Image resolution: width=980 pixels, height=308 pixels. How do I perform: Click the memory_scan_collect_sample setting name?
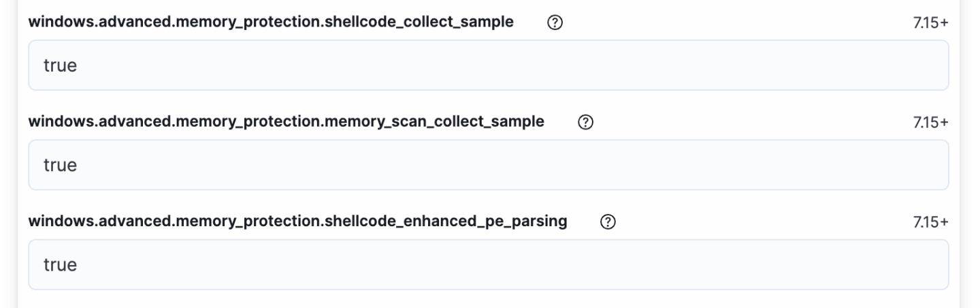coord(286,121)
